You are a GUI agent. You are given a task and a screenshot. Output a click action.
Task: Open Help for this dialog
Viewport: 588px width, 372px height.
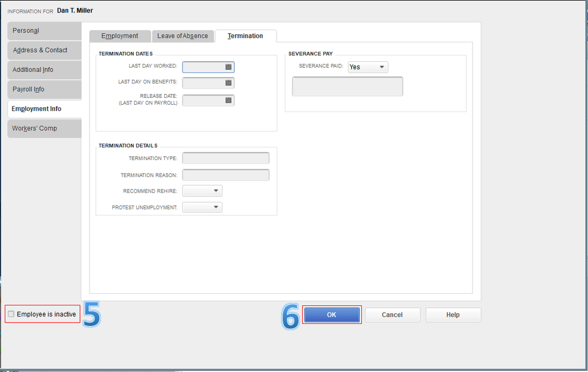(453, 315)
